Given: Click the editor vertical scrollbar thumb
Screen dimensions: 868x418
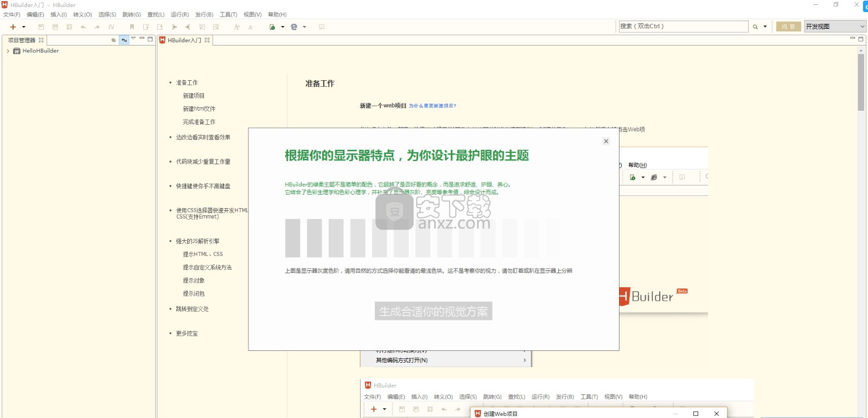Looking at the screenshot, I should click(861, 82).
